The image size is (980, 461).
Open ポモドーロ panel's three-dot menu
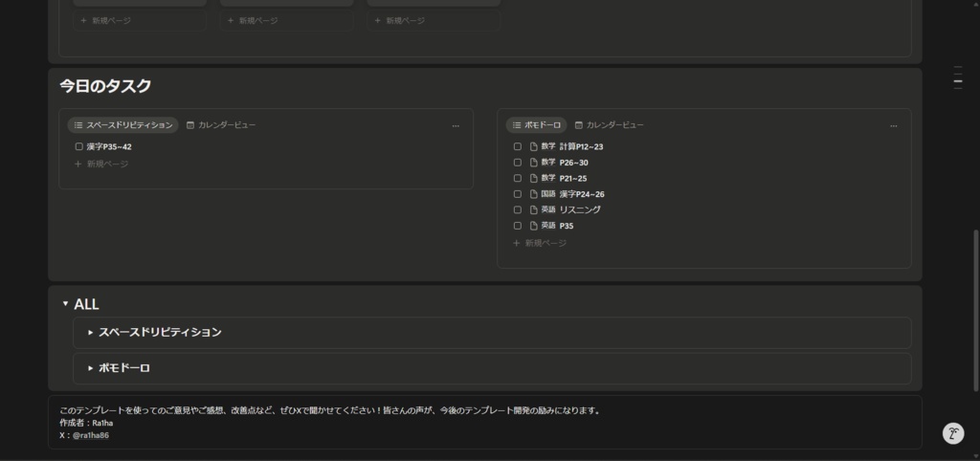coord(894,125)
